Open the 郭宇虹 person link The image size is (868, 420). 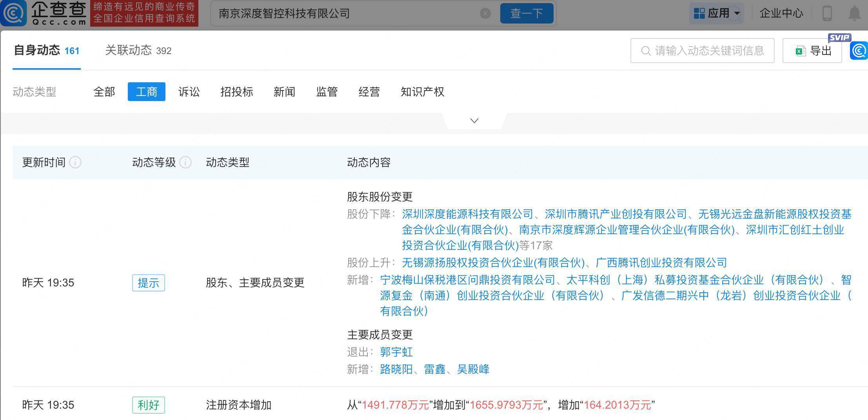396,352
